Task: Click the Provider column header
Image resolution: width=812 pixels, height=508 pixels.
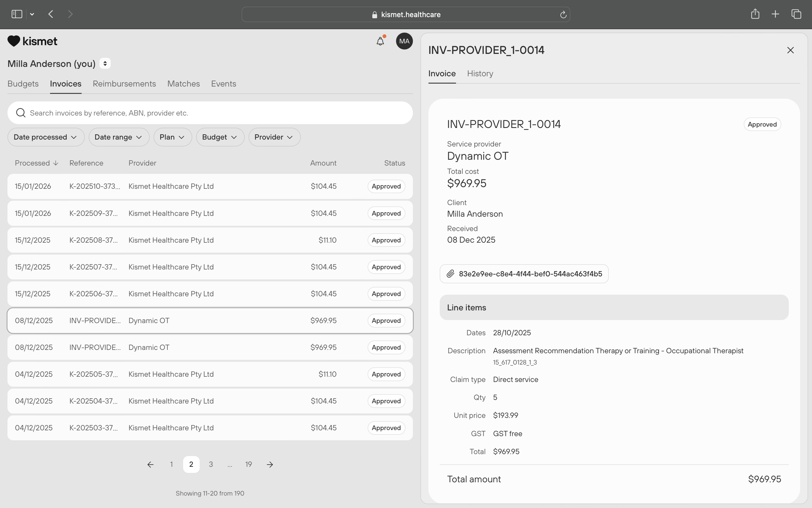Action: tap(142, 163)
